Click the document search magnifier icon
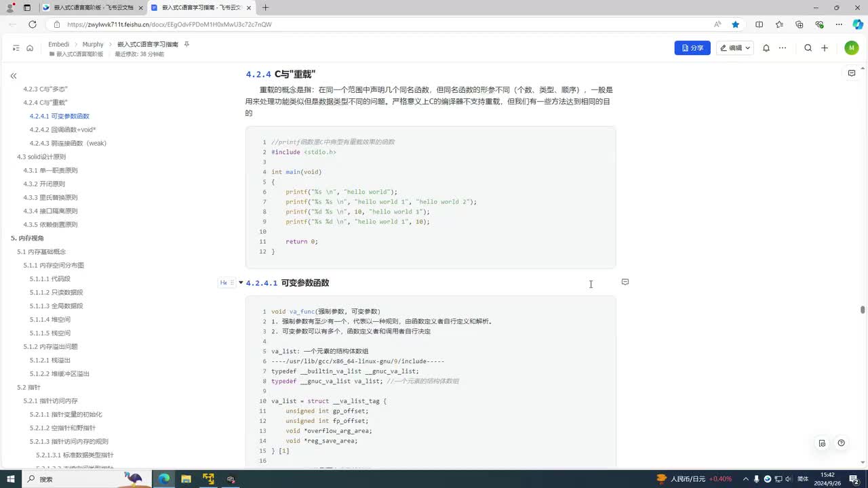Viewport: 868px width, 488px height. pyautogui.click(x=808, y=48)
